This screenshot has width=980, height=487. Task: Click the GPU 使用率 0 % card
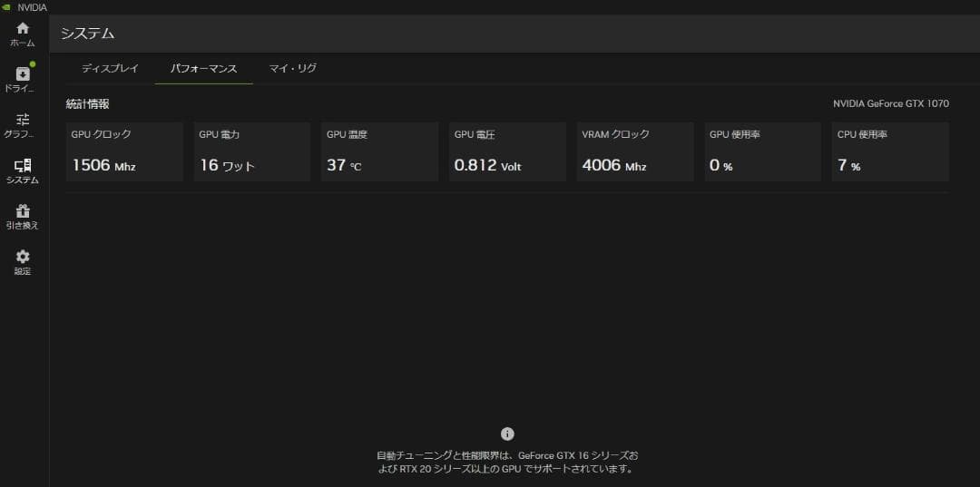[762, 151]
